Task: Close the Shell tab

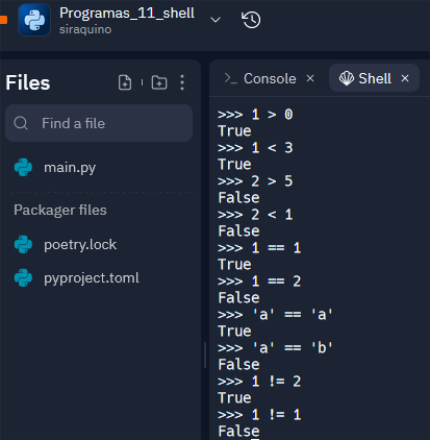Action: click(405, 78)
